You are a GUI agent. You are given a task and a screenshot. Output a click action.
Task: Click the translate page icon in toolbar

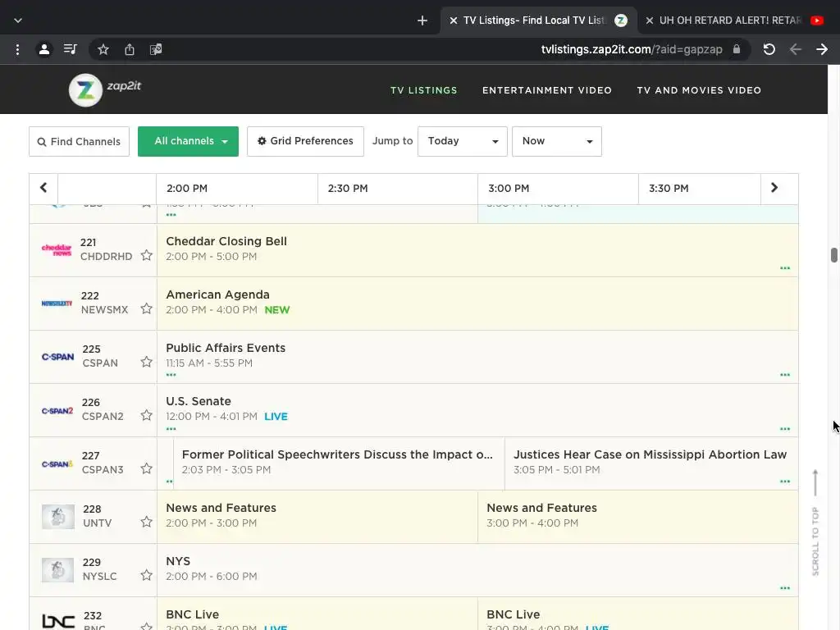coord(156,50)
